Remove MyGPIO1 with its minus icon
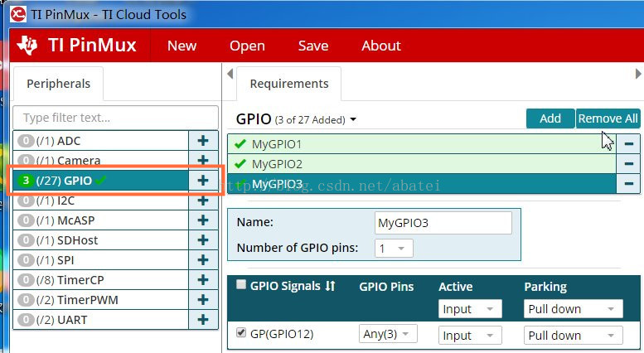 pos(628,143)
